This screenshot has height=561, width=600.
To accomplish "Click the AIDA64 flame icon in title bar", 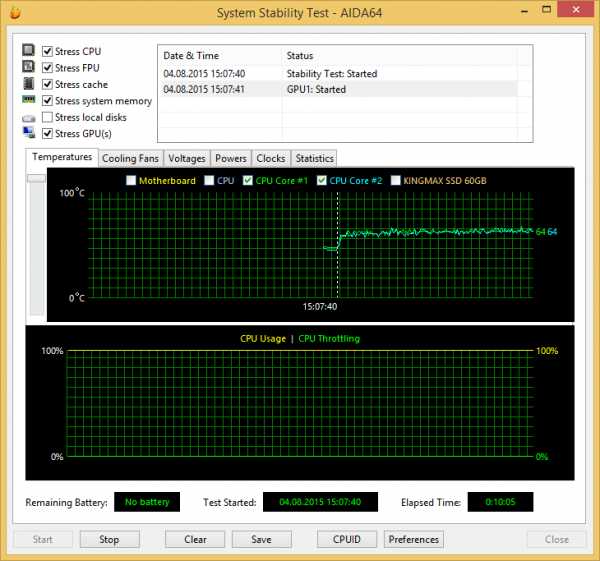I will coord(15,13).
